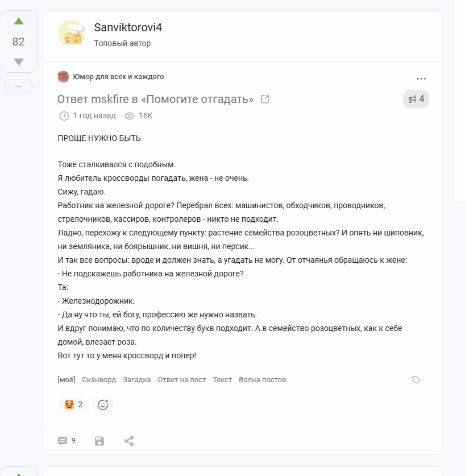Image resolution: width=465 pixels, height=476 pixels.
Task: Open the three-dots post options menu
Action: pyautogui.click(x=421, y=78)
